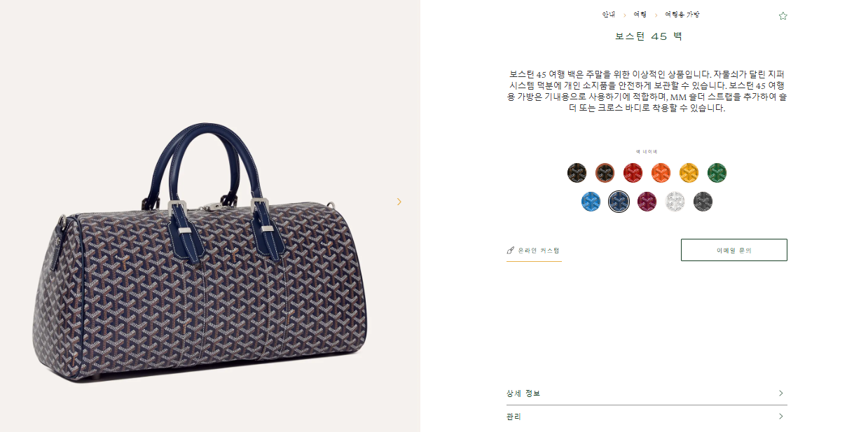This screenshot has width=868, height=432.
Task: Add bag to favorites with star icon
Action: click(x=783, y=15)
